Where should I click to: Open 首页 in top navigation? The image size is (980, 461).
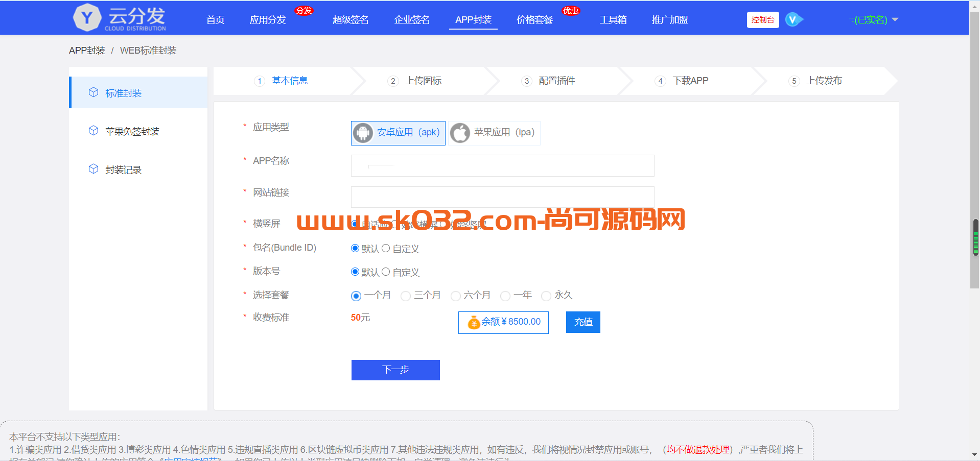(x=215, y=20)
